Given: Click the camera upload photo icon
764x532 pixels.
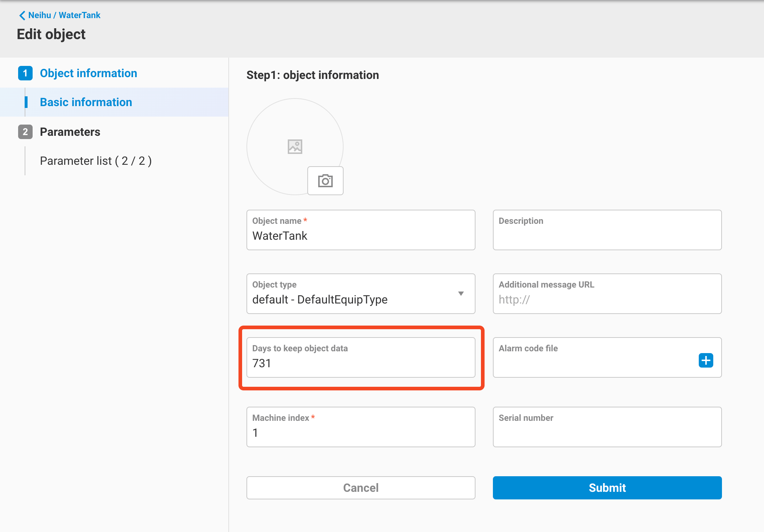Looking at the screenshot, I should 325,181.
